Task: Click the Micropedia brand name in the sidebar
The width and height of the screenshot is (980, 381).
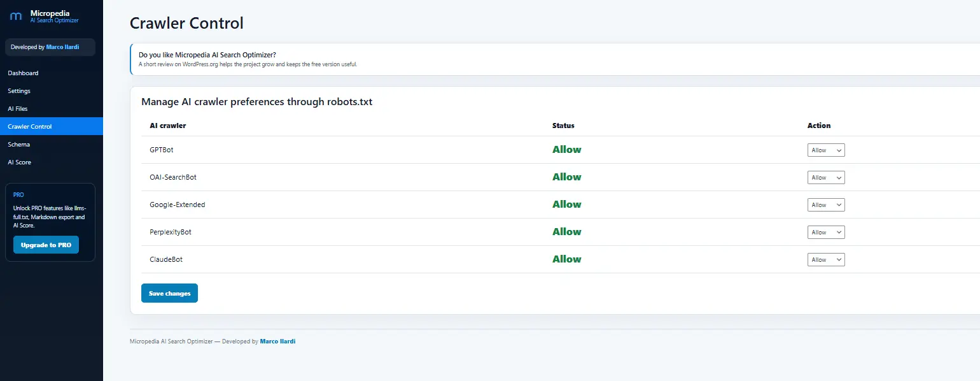Action: (50, 13)
